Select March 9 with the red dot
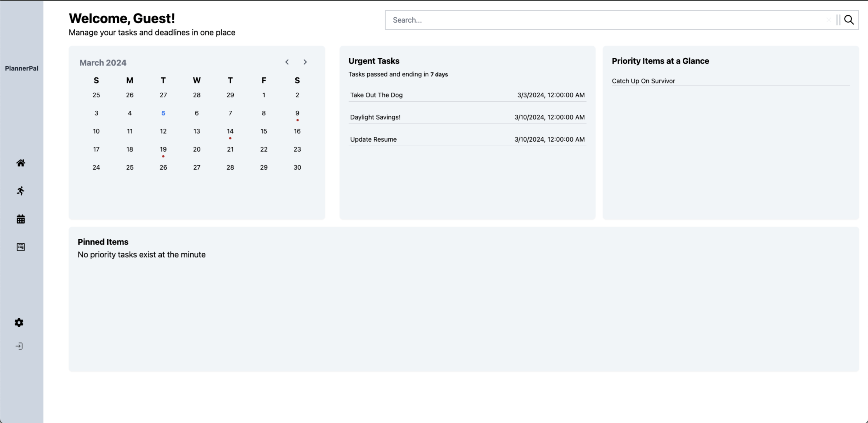868x423 pixels. click(x=297, y=113)
